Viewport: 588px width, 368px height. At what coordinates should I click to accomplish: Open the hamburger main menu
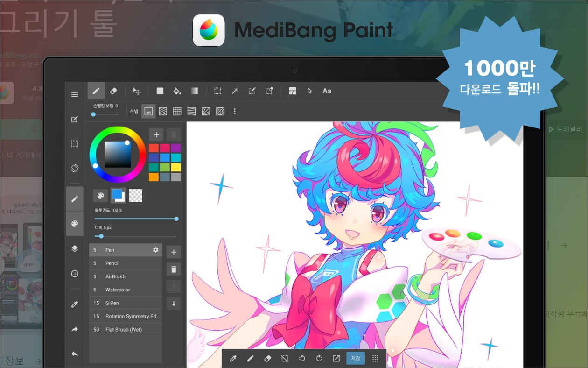[75, 94]
